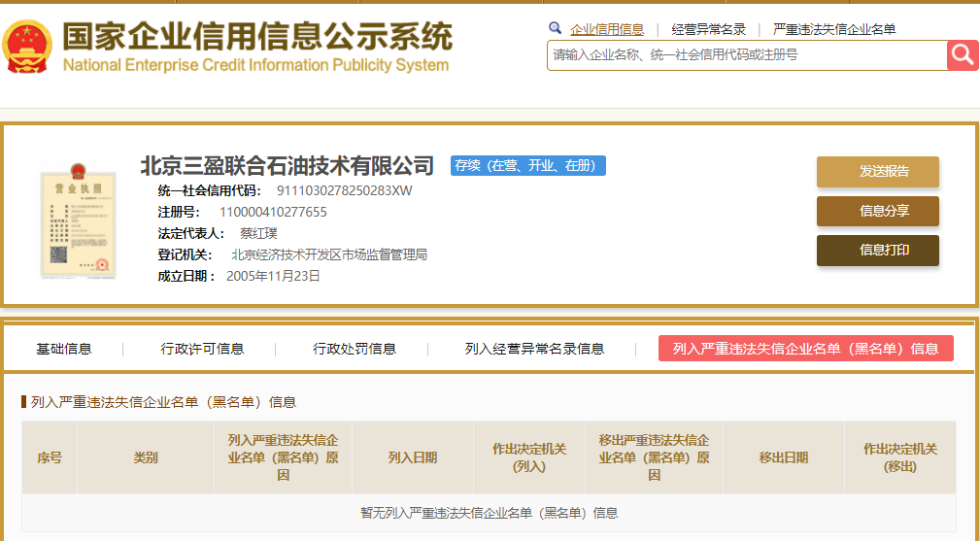Screen dimensions: 980x541
Task: Click the enterprise name search input field
Action: [x=747, y=55]
